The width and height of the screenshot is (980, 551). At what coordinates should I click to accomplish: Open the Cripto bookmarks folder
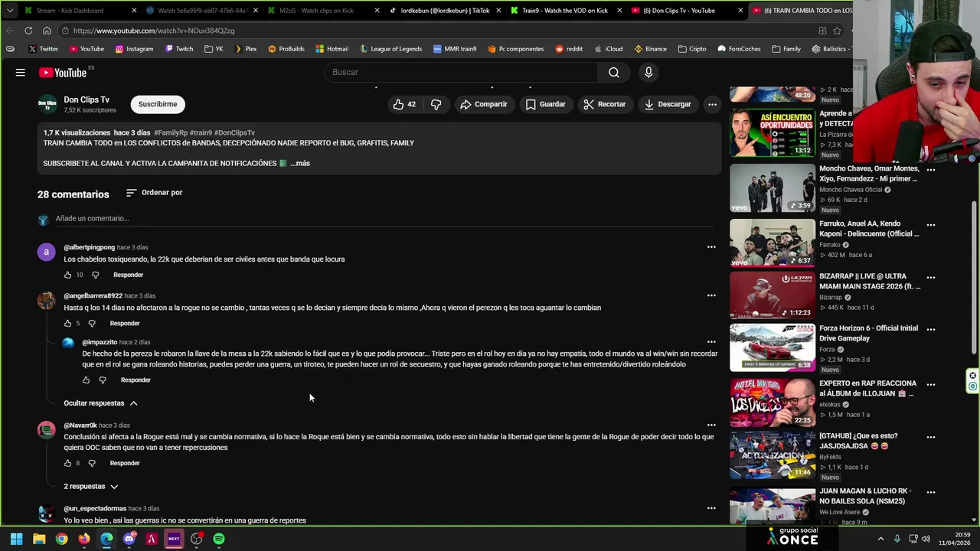[x=692, y=49]
